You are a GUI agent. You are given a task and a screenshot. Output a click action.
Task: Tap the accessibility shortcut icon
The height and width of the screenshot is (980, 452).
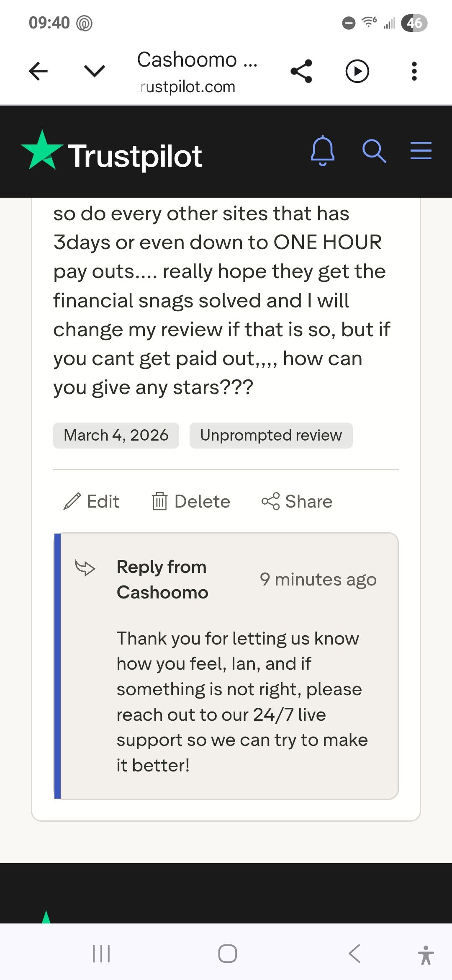click(426, 955)
